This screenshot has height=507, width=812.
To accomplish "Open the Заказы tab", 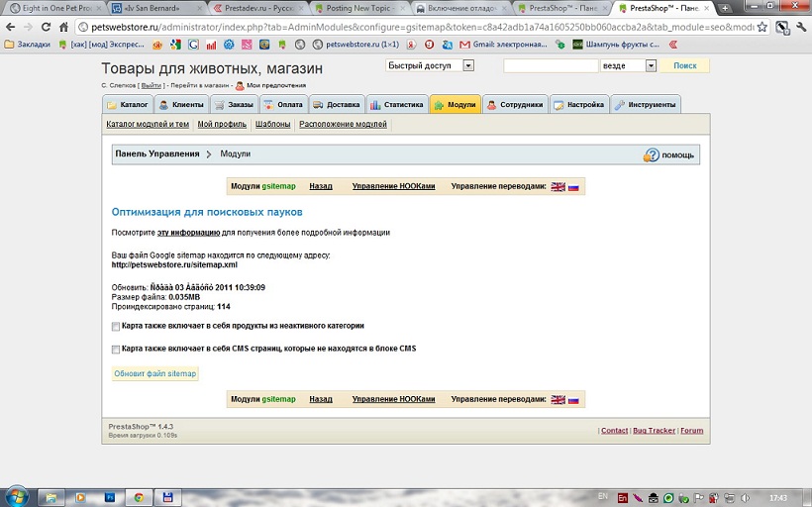I will [235, 104].
